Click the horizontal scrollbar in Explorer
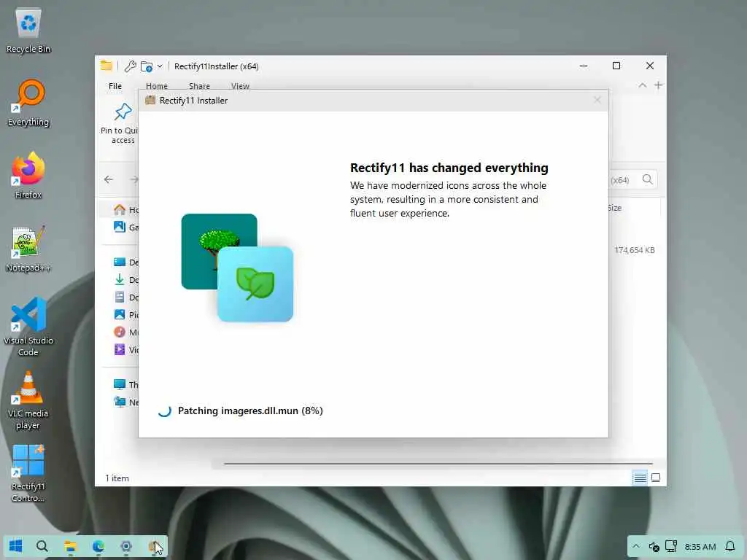This screenshot has width=747, height=560. [438, 463]
